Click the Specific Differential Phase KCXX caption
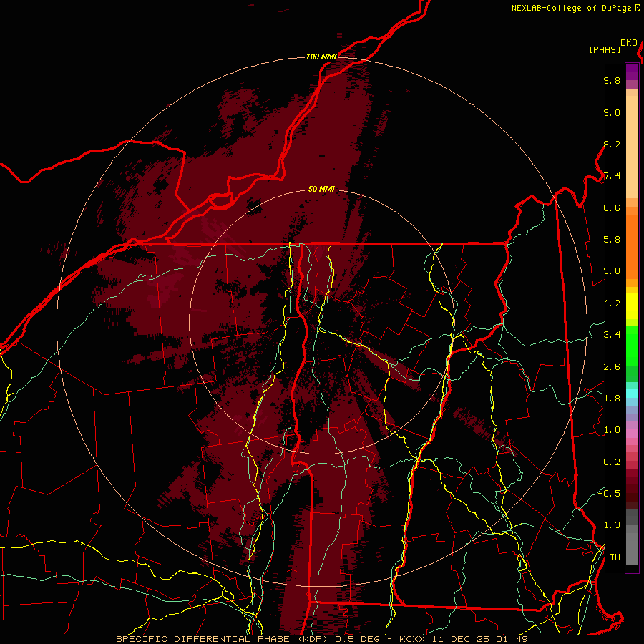644x644 pixels. click(x=321, y=639)
